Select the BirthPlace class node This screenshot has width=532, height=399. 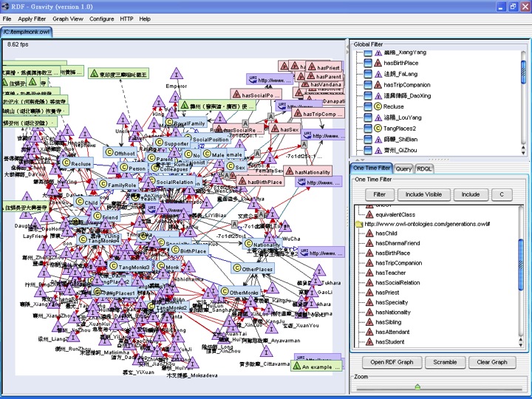coord(189,250)
